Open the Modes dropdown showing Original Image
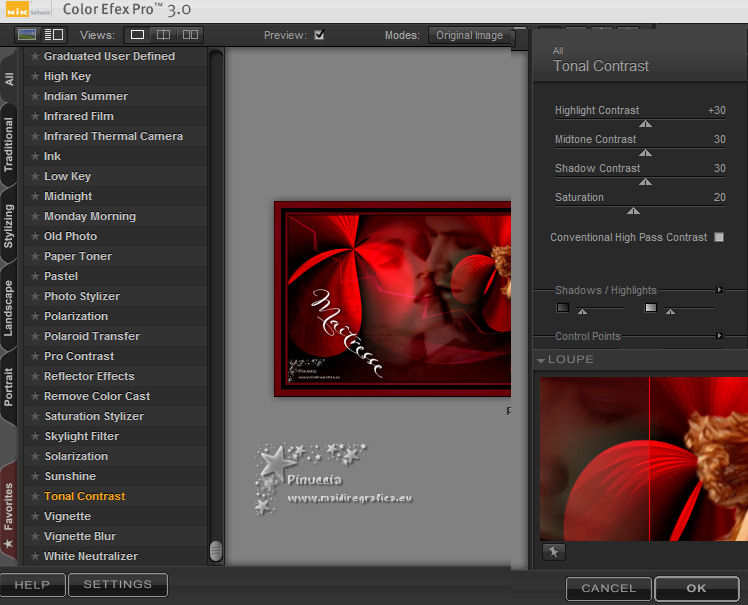748x605 pixels. point(470,35)
